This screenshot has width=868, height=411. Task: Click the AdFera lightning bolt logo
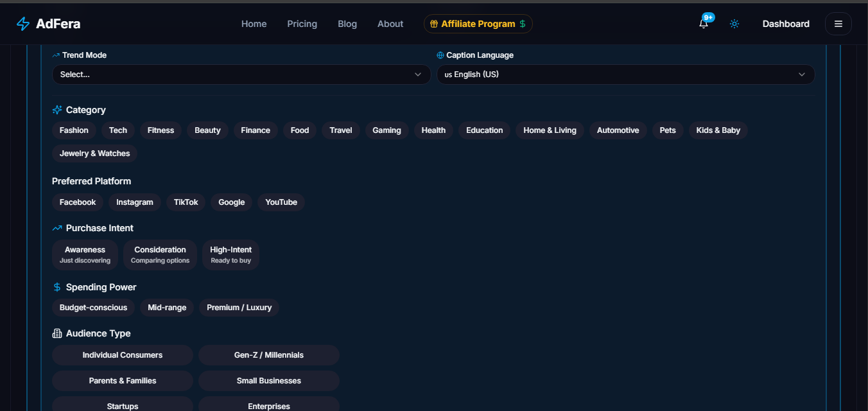[23, 24]
